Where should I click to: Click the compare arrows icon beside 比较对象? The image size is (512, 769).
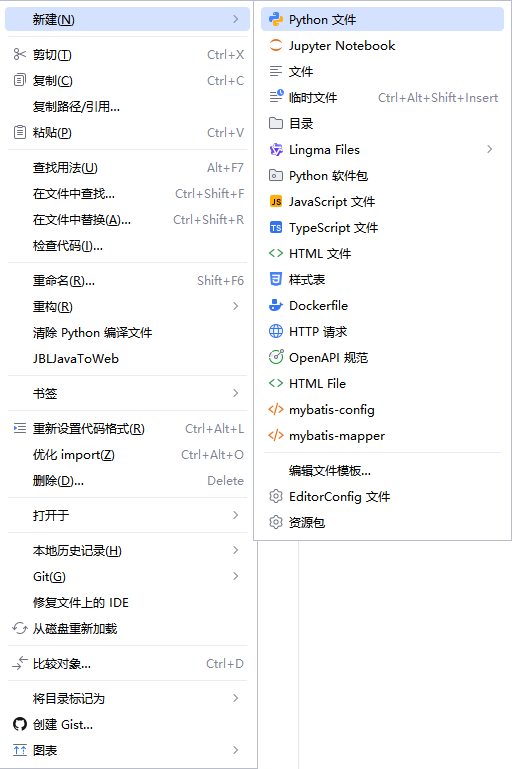click(x=20, y=663)
